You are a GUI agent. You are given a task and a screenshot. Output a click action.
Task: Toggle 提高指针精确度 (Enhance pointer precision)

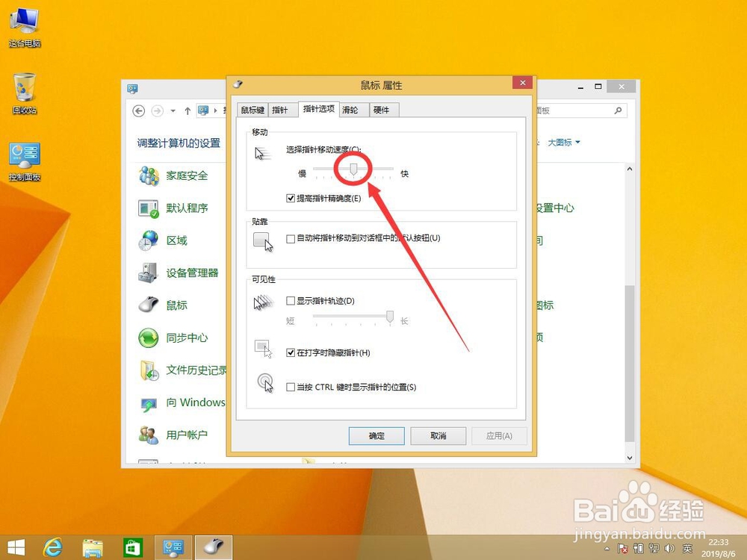click(292, 199)
